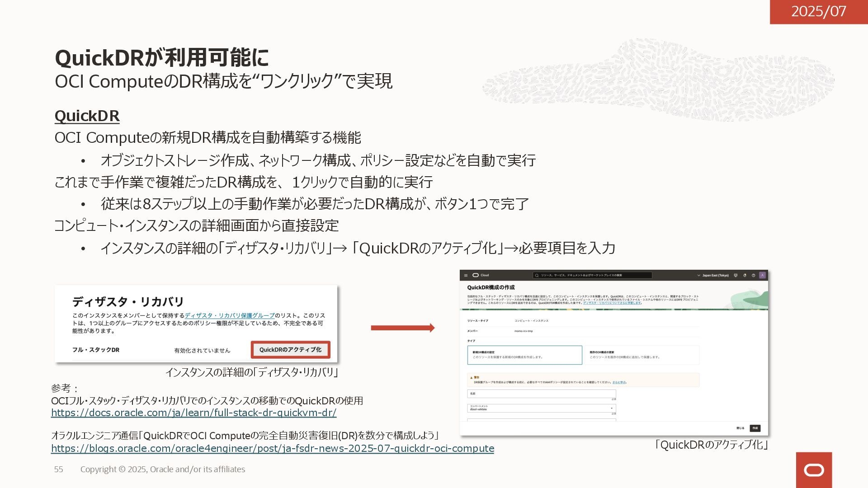Click the コンピュート・インスタンス resource type value

pyautogui.click(x=531, y=321)
